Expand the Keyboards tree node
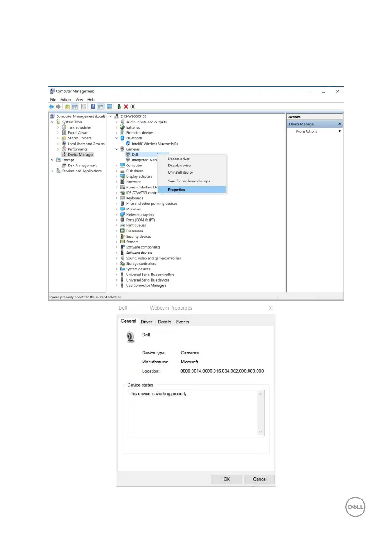 tap(116, 198)
